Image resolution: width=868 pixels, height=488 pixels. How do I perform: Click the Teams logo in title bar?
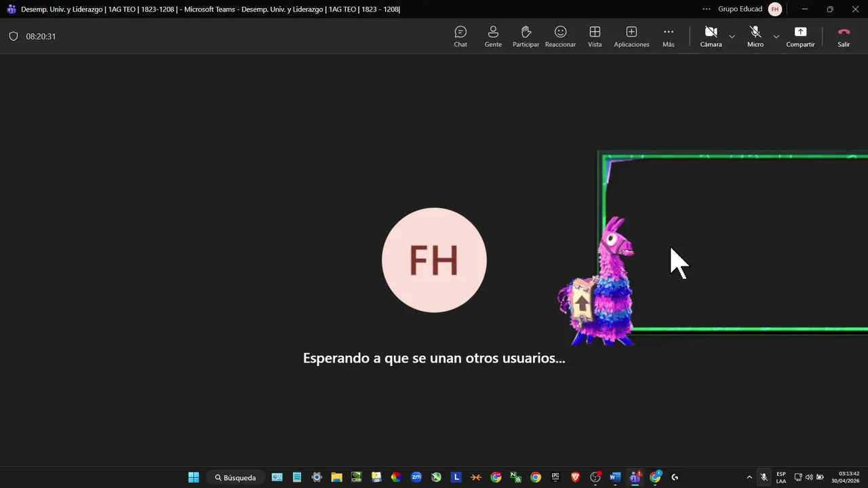click(11, 9)
